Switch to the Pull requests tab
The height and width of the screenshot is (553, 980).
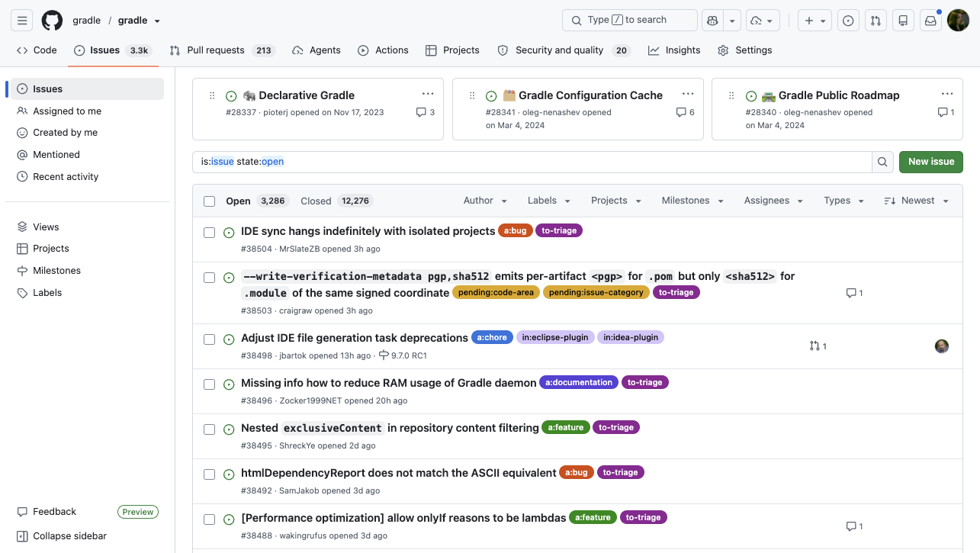(222, 50)
